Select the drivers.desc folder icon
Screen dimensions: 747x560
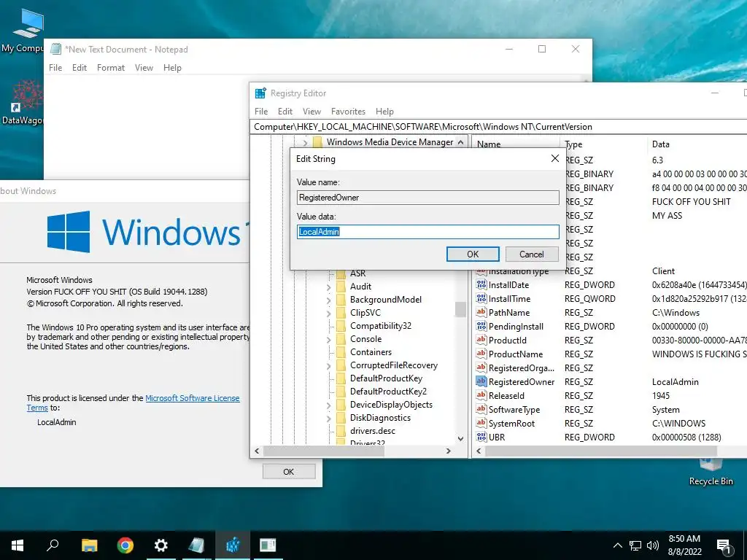tap(341, 432)
